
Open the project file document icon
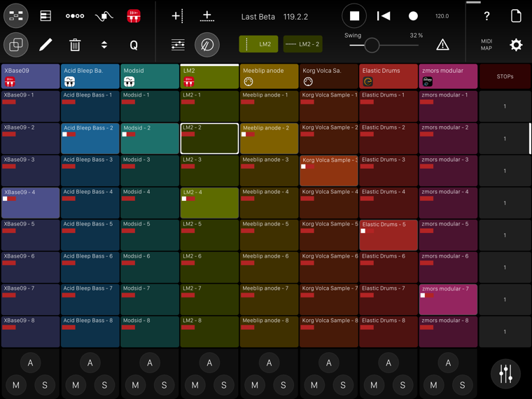516,16
